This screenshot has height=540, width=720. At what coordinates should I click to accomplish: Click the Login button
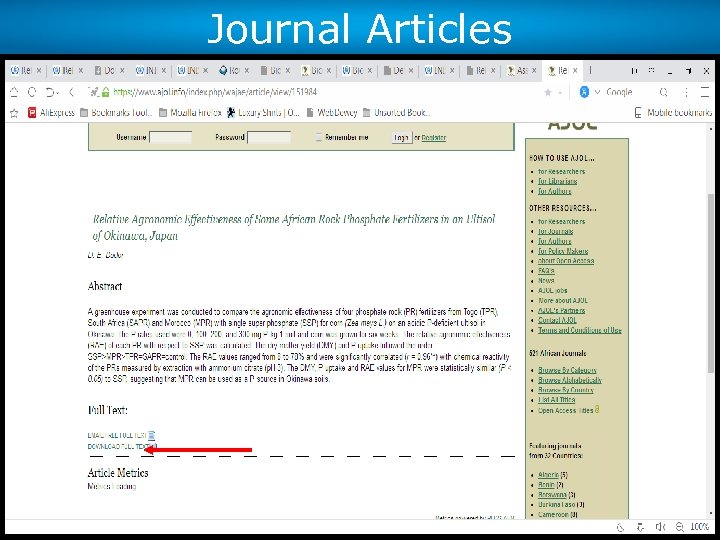[401, 137]
